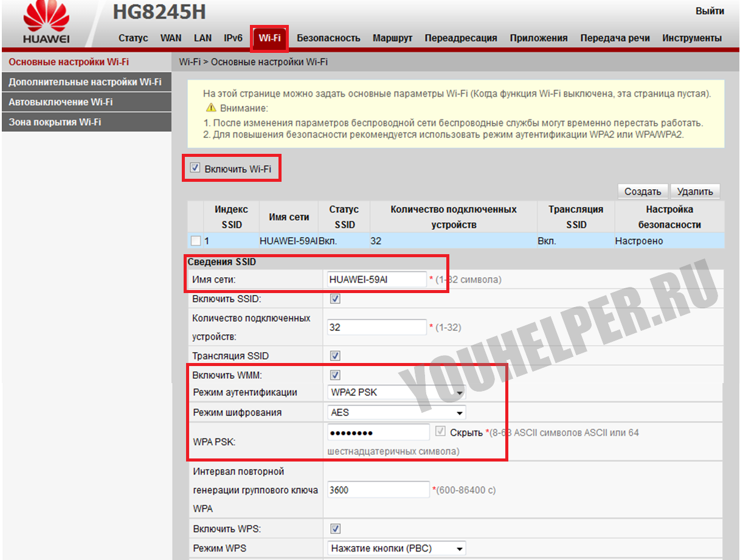Click the WPA PSK password field
This screenshot has height=560, width=740.
tap(378, 432)
